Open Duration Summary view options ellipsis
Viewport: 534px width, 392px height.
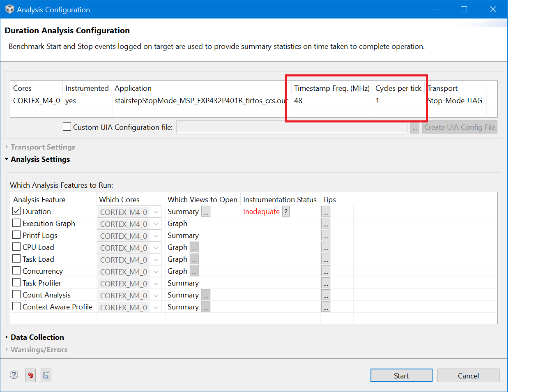coord(206,212)
